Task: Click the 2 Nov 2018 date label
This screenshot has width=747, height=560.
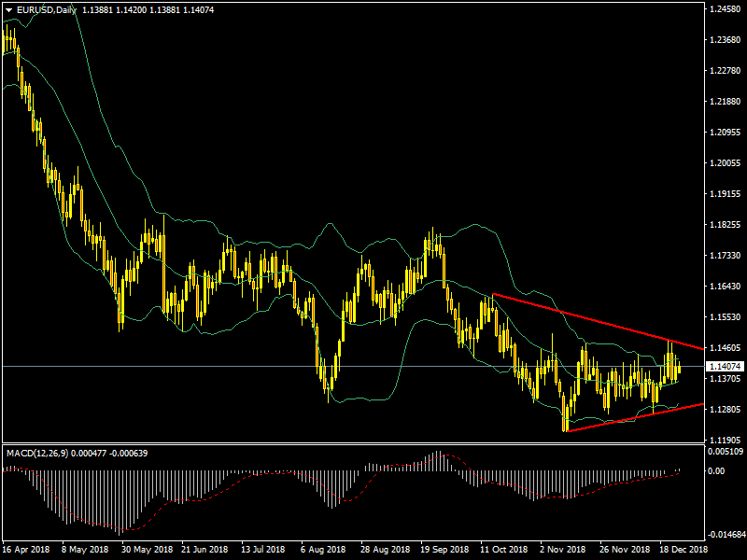Action: click(562, 550)
